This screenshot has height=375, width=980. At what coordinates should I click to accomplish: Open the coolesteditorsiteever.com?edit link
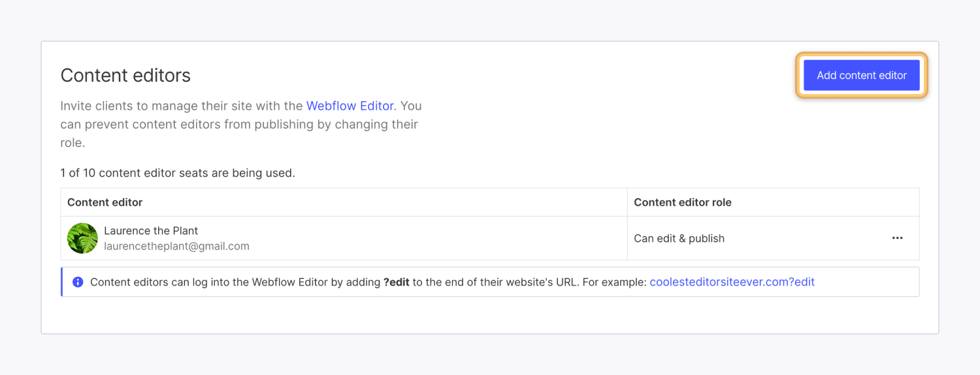pyautogui.click(x=732, y=282)
